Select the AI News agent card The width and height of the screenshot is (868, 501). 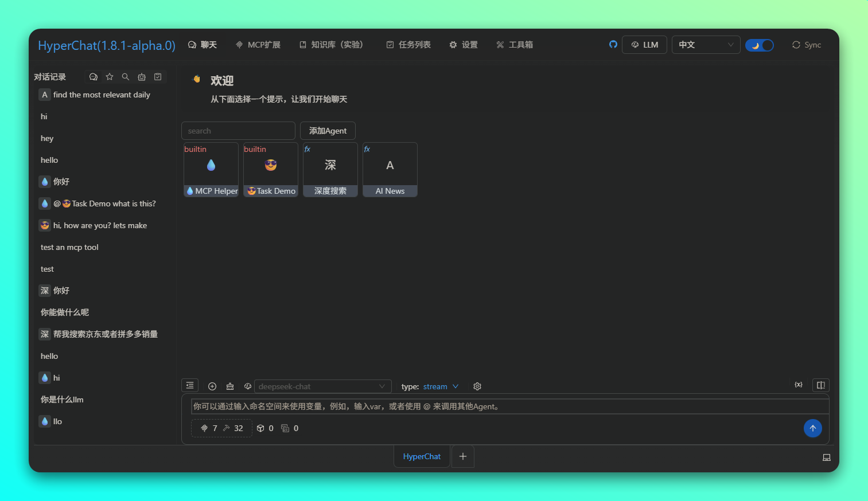point(390,170)
